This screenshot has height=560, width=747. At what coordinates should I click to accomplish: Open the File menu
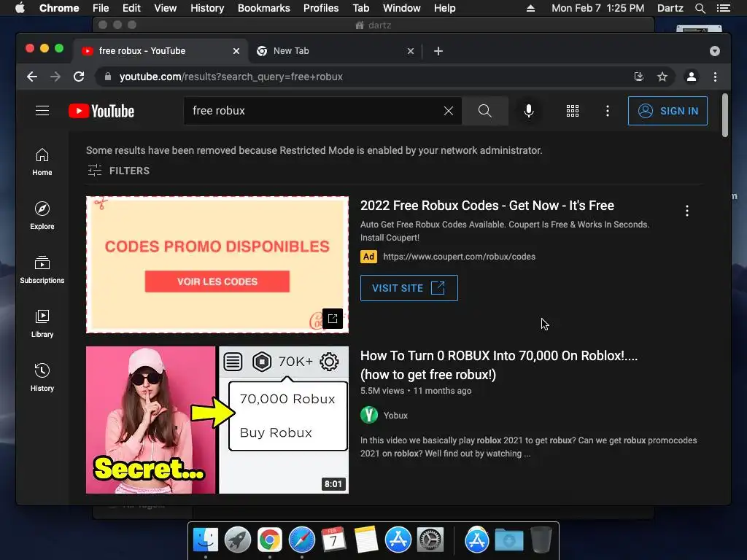tap(101, 8)
